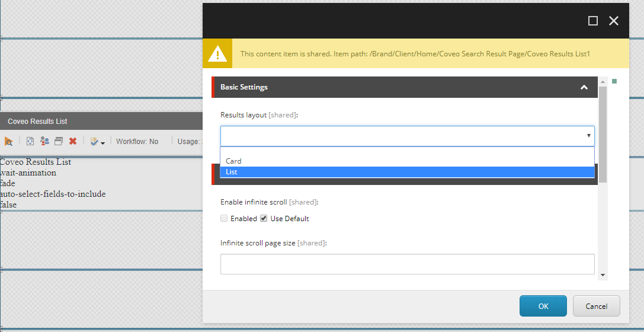Click the Cancel button
Image resolution: width=644 pixels, height=332 pixels.
[597, 306]
